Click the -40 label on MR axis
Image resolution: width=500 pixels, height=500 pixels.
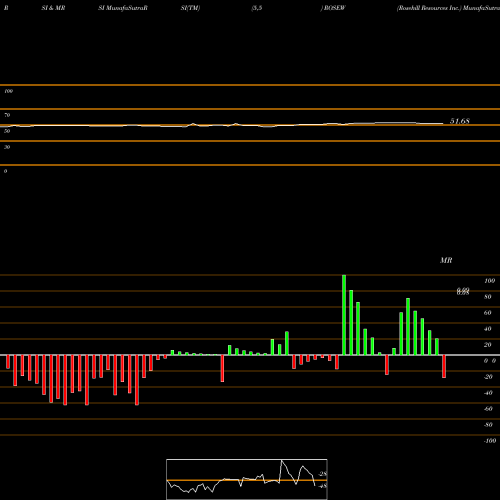coord(488,393)
